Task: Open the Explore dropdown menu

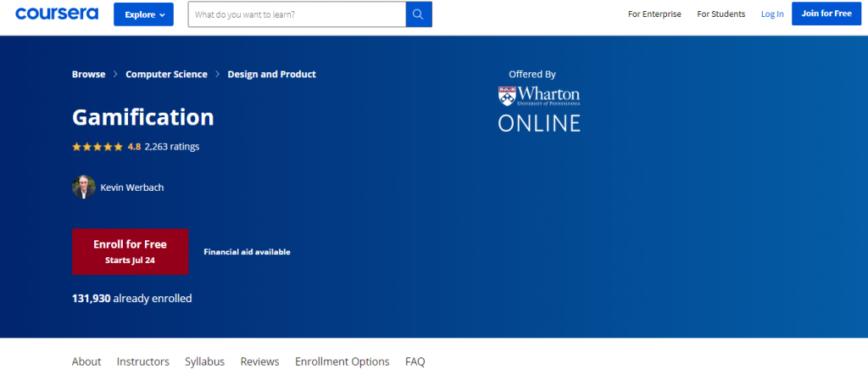Action: tap(144, 14)
